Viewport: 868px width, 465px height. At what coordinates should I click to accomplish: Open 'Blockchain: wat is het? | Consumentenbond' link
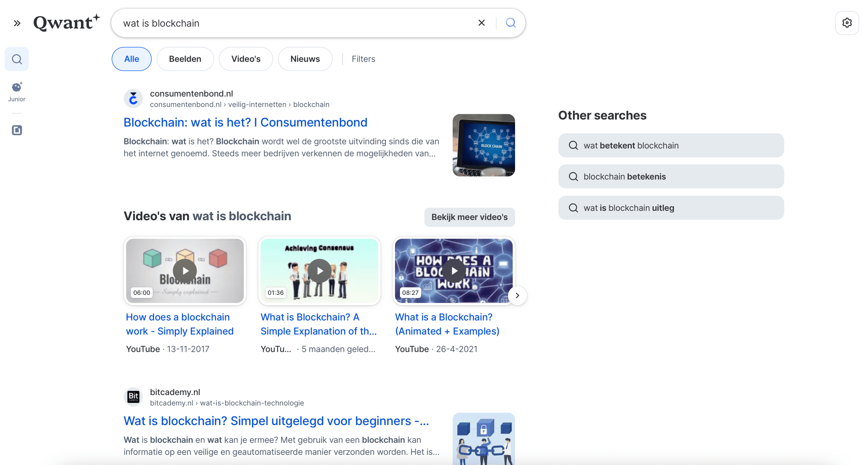(245, 122)
